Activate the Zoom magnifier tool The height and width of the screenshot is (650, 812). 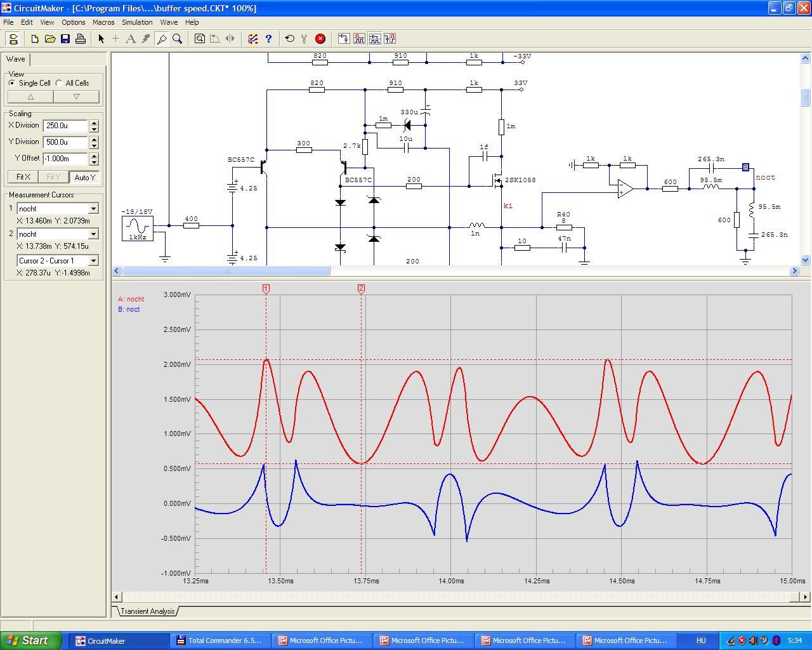(x=178, y=39)
